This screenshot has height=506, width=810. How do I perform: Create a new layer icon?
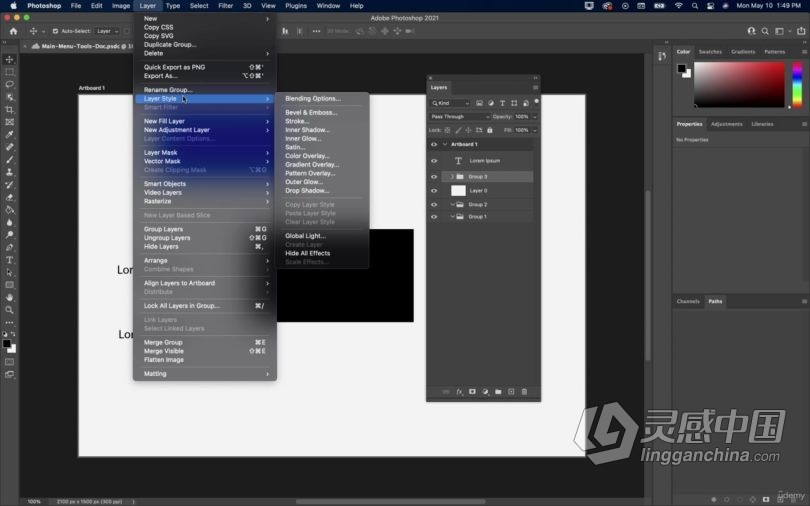point(511,392)
